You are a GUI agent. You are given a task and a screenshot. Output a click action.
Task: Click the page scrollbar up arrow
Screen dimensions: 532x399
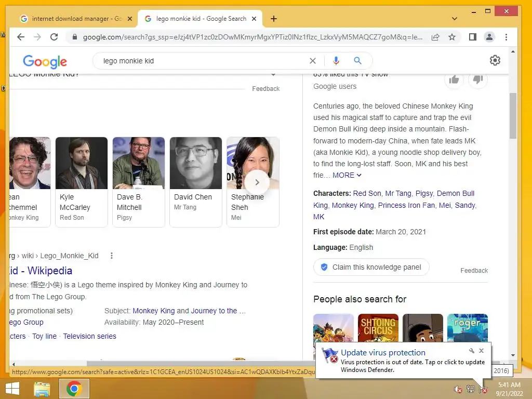click(x=513, y=51)
